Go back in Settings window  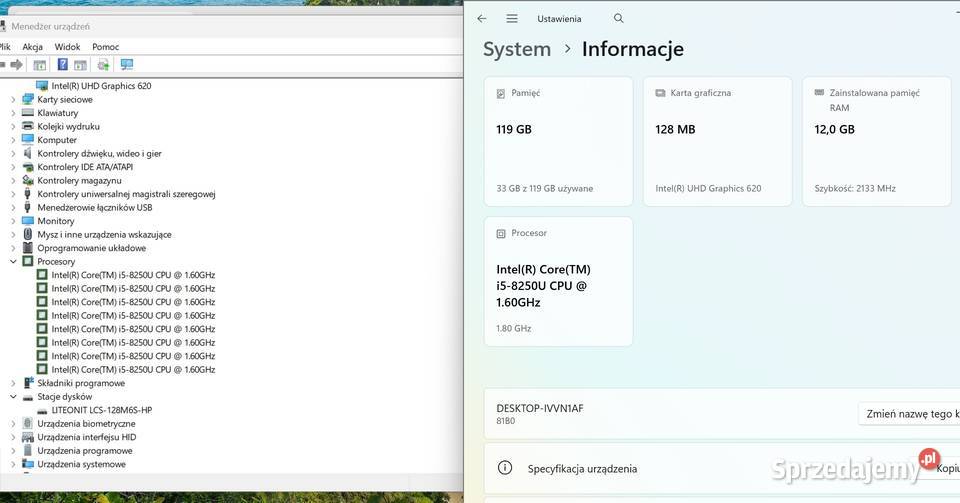click(482, 18)
